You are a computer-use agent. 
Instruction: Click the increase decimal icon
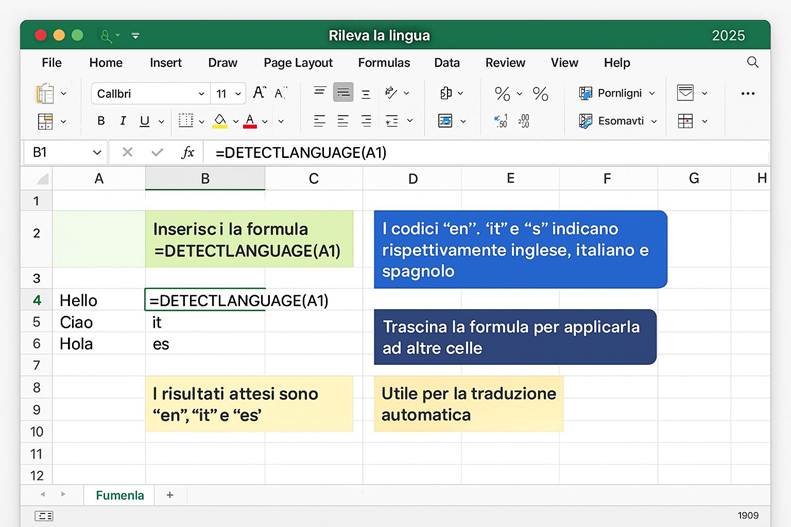(x=501, y=121)
